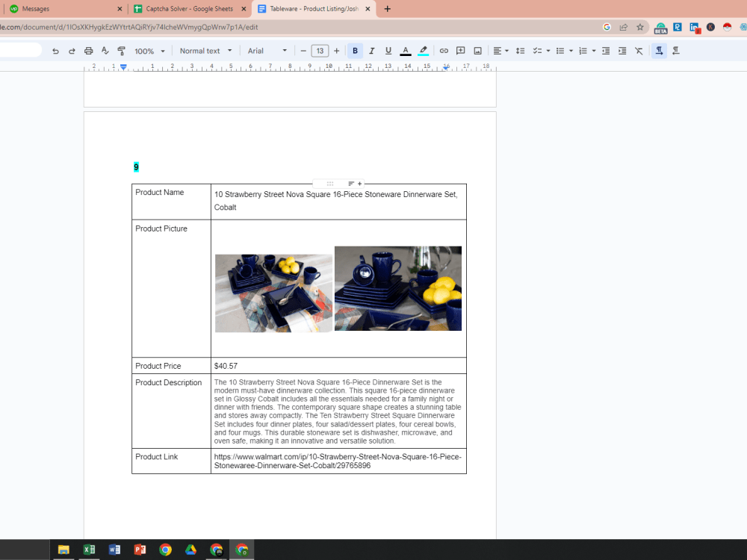747x560 pixels.
Task: Open the Pokeball extension icon
Action: coord(727,27)
